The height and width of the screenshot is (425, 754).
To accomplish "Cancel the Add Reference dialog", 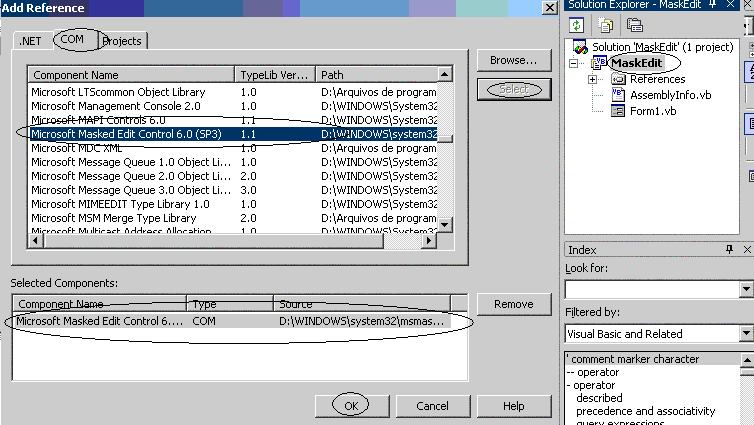I will pos(432,406).
